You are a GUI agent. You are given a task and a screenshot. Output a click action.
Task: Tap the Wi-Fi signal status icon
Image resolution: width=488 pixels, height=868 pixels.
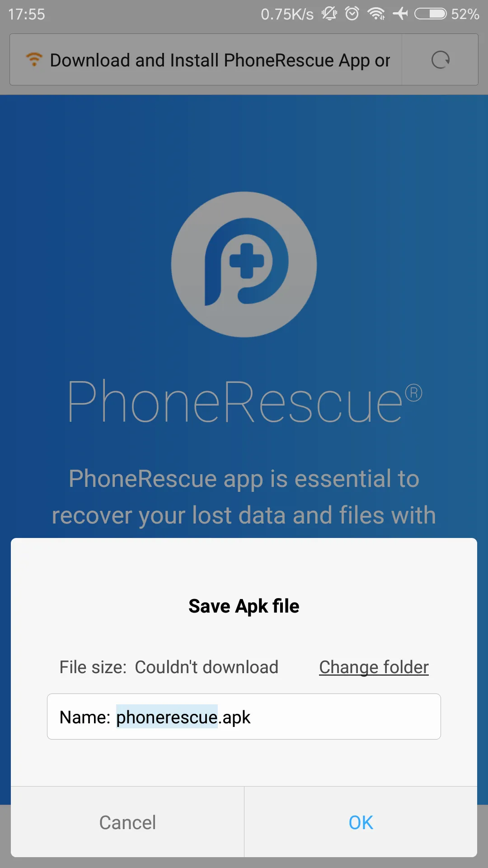point(376,14)
